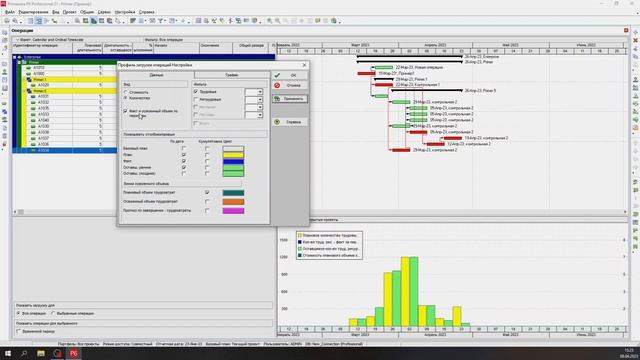
Task: Switch to the График tab
Action: (231, 75)
